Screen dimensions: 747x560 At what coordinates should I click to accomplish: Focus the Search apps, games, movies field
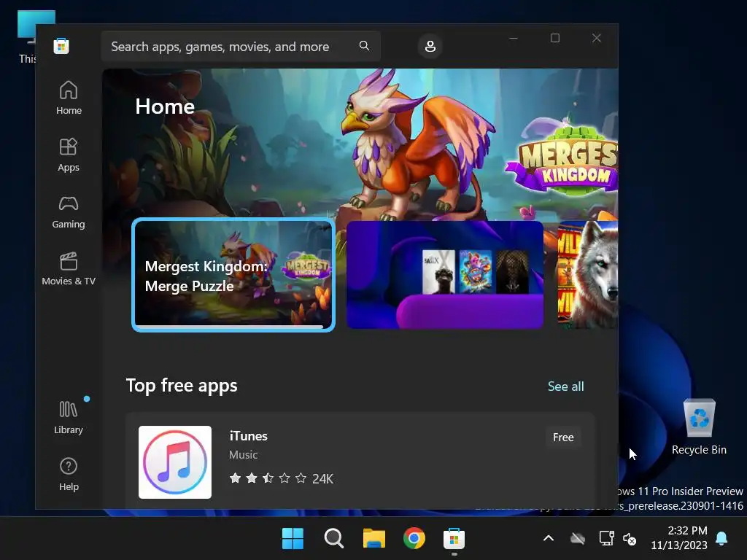point(241,46)
